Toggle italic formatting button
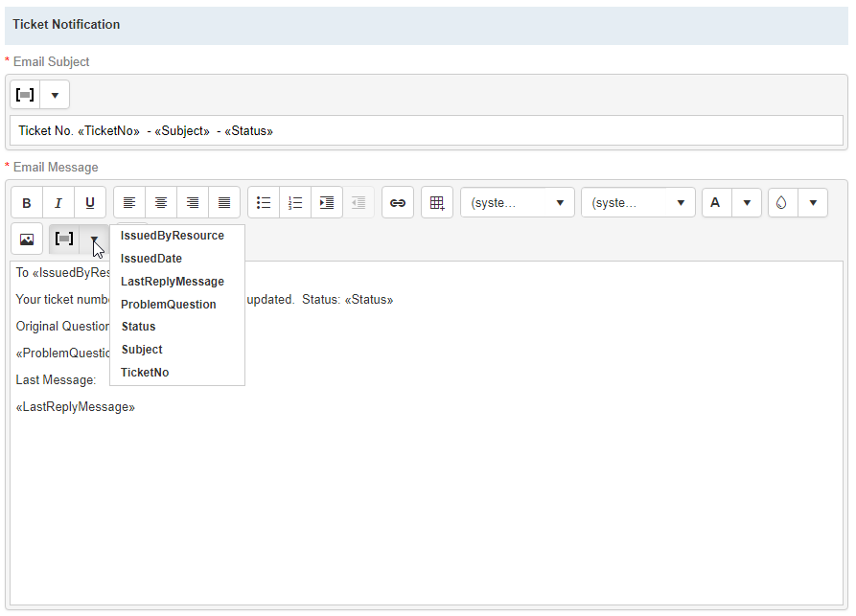Screen dimensions: 856x616 tap(58, 203)
